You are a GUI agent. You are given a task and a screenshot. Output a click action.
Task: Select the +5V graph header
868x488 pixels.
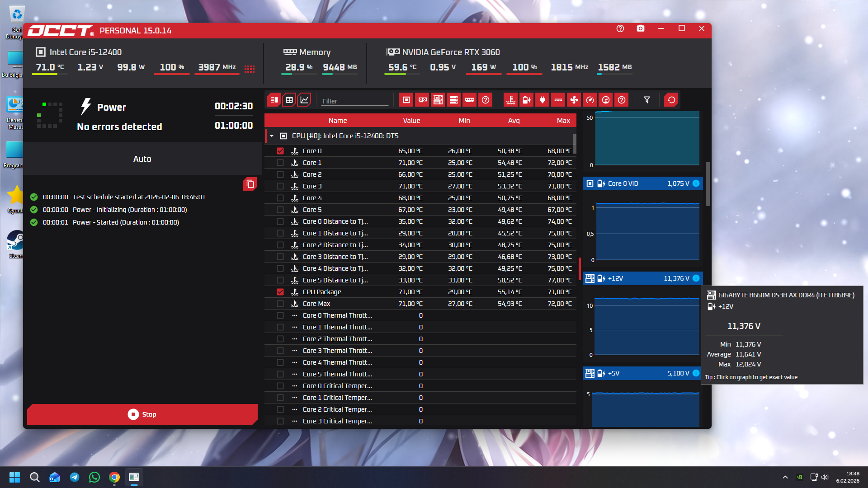[x=643, y=373]
